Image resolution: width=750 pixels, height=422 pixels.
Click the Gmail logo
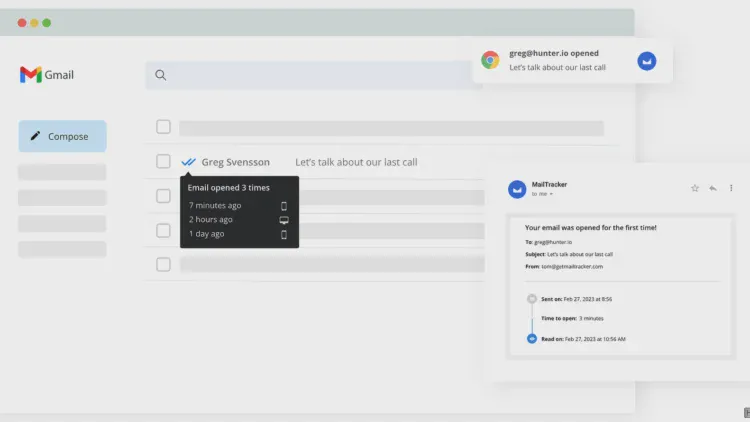[46, 75]
